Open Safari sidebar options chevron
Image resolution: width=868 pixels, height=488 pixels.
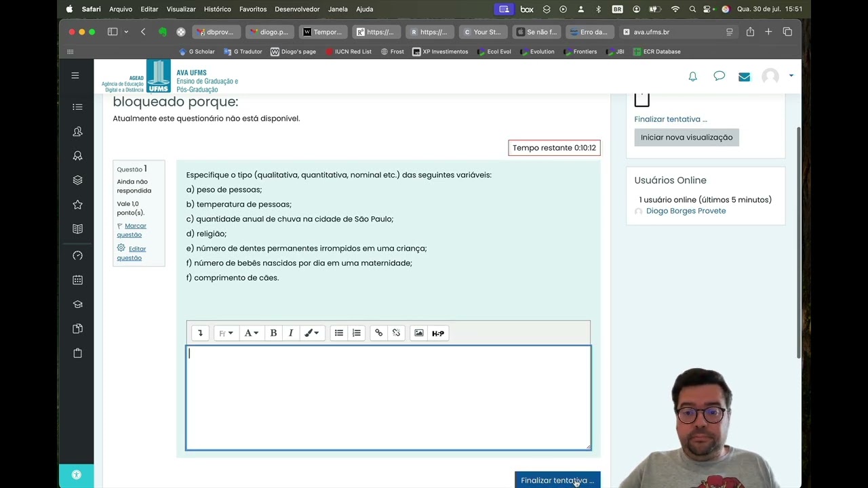pos(126,32)
